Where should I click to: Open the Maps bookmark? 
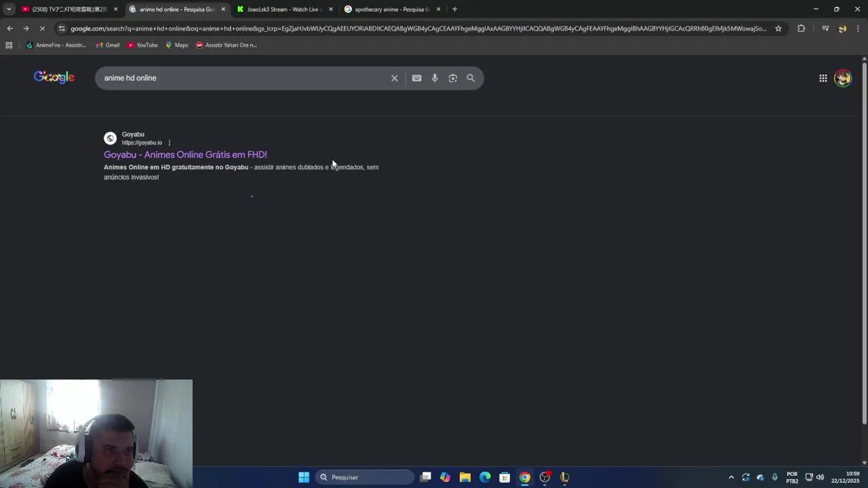coord(176,45)
